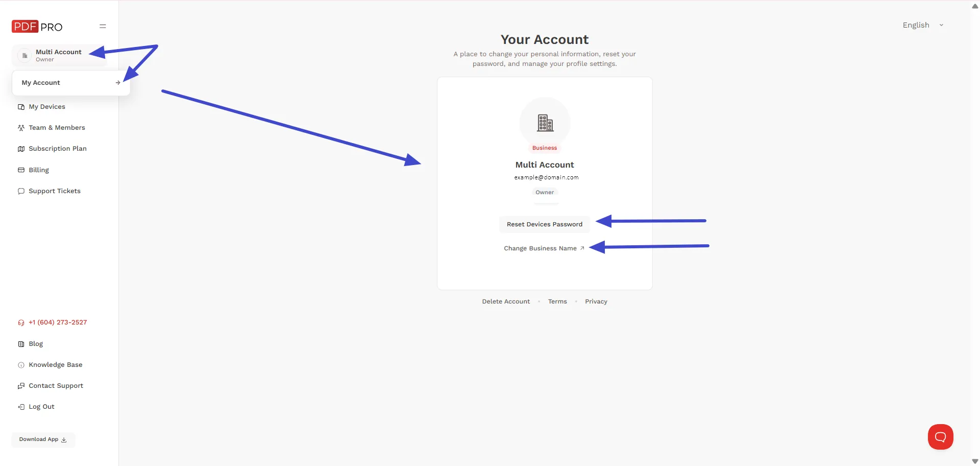The height and width of the screenshot is (466, 980).
Task: Collapse sidebar with hamburger icon
Action: (103, 26)
